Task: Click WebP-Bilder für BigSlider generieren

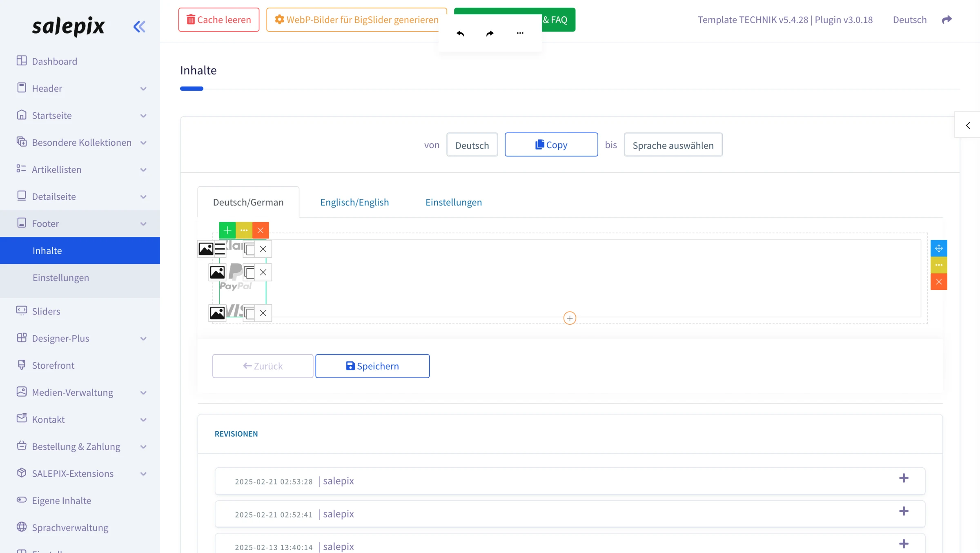Action: pyautogui.click(x=356, y=20)
